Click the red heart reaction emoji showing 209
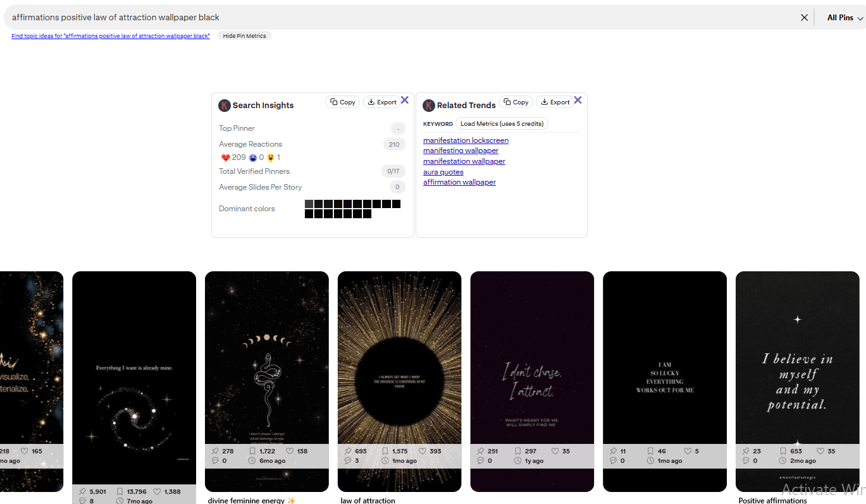Screen dimensions: 866x504 pyautogui.click(x=225, y=157)
